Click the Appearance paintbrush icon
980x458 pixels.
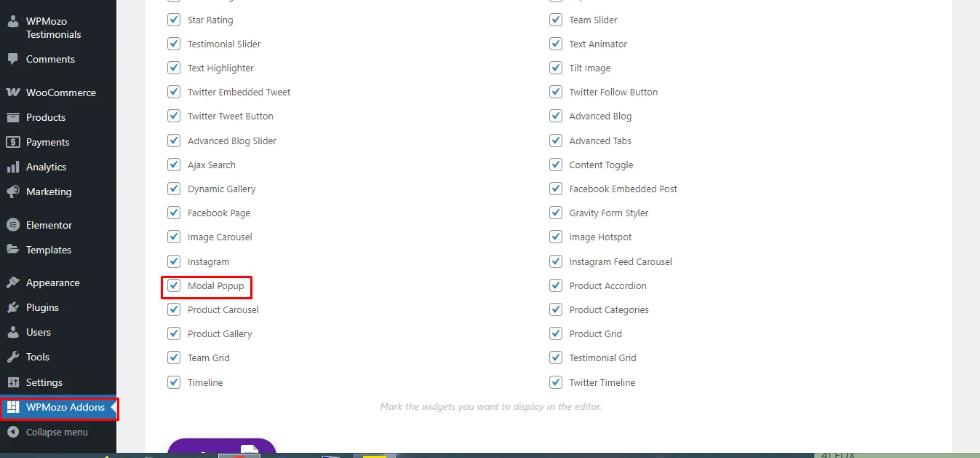pyautogui.click(x=13, y=283)
